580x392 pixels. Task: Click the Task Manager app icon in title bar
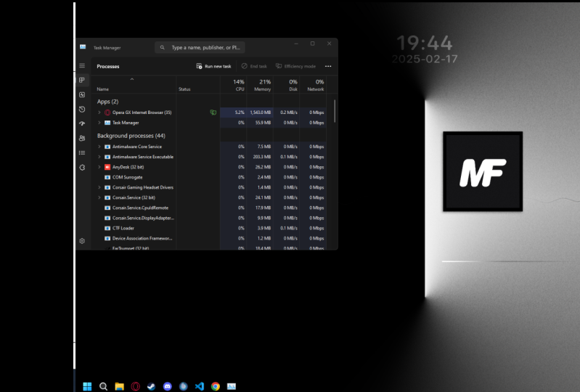pos(83,46)
